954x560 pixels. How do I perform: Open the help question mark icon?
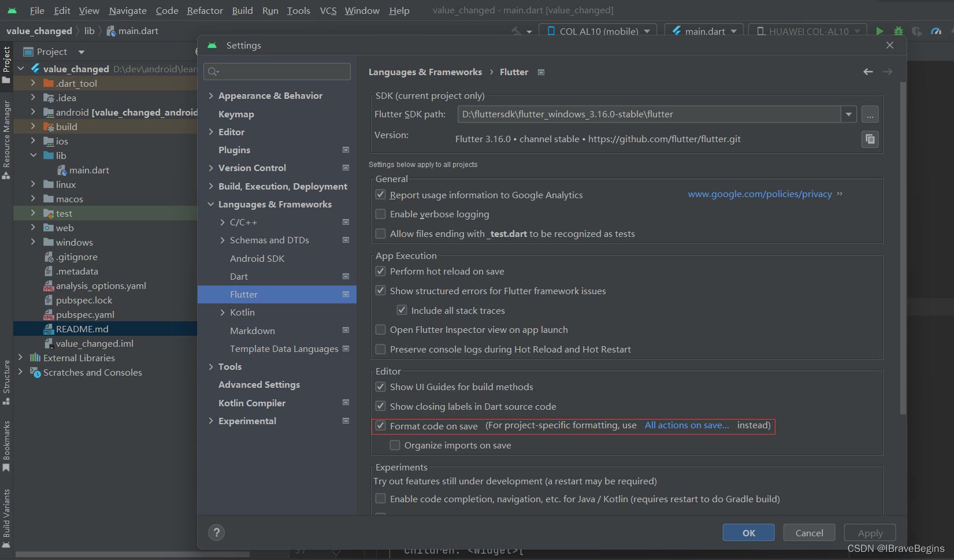(216, 532)
